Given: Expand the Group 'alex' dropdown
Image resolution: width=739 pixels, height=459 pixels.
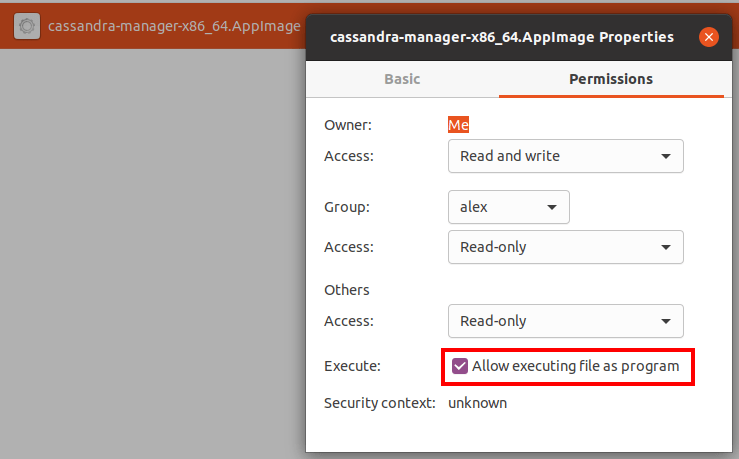Looking at the screenshot, I should (508, 207).
